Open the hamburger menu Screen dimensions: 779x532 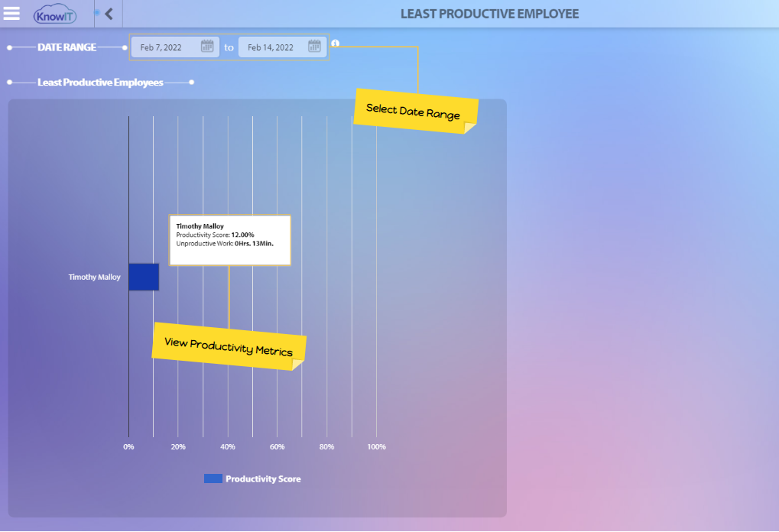(11, 14)
